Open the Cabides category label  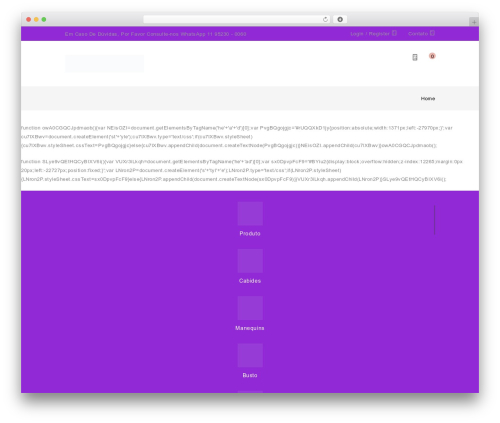pos(250,281)
